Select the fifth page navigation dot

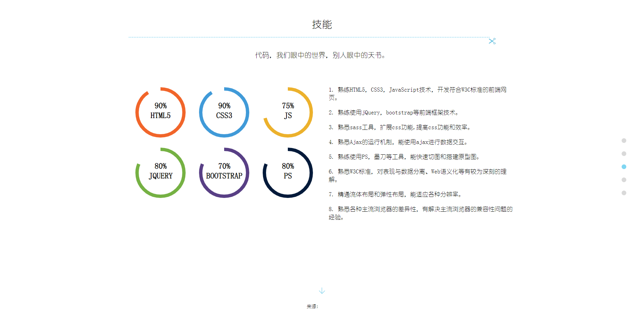click(x=624, y=193)
